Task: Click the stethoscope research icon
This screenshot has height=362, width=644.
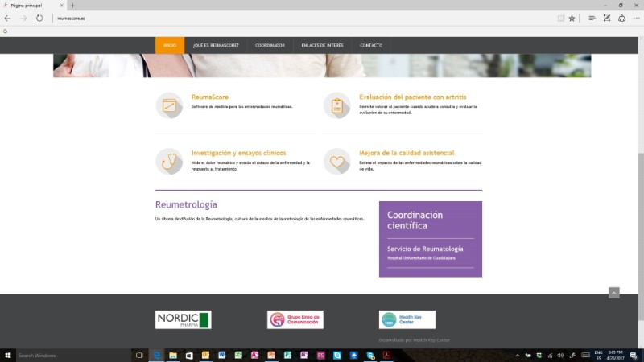Action: [x=169, y=162]
